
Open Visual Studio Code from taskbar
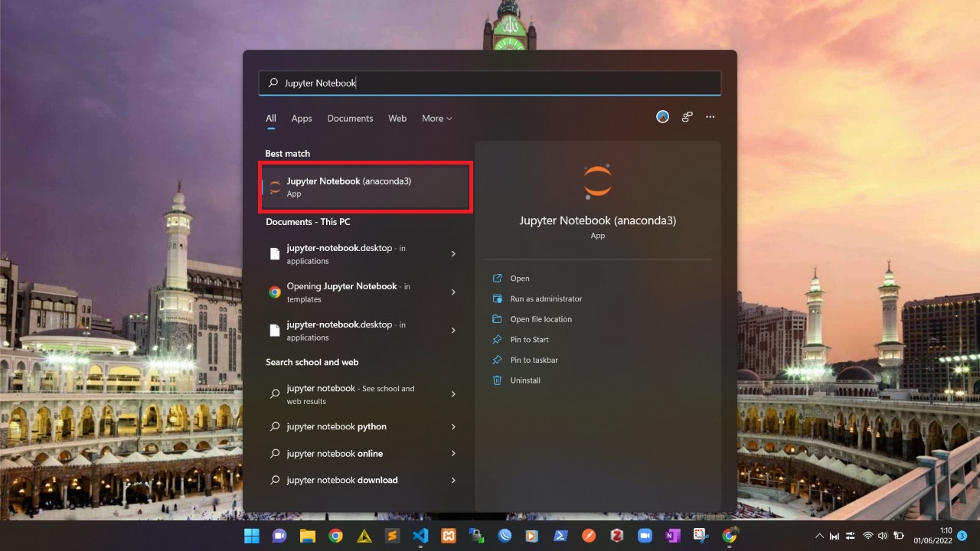point(420,536)
